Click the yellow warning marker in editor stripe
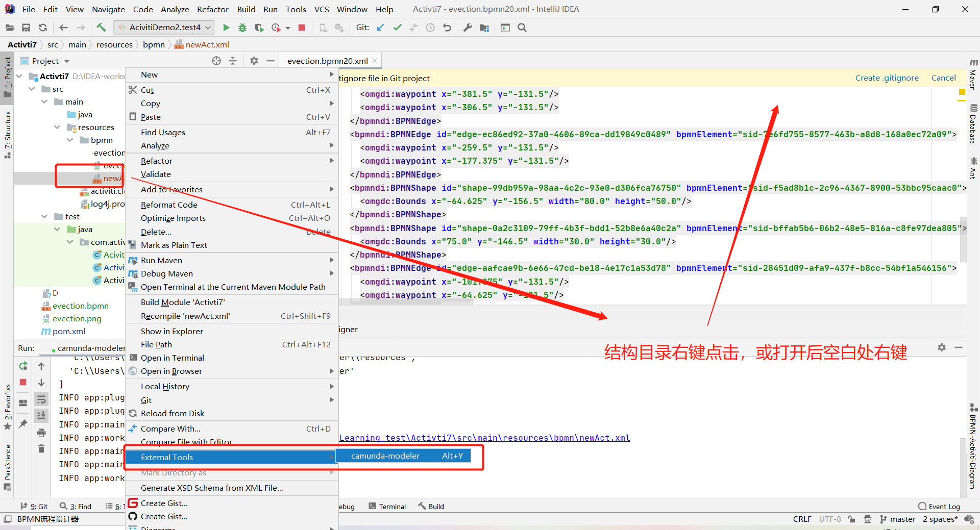The image size is (980, 530). (x=962, y=92)
